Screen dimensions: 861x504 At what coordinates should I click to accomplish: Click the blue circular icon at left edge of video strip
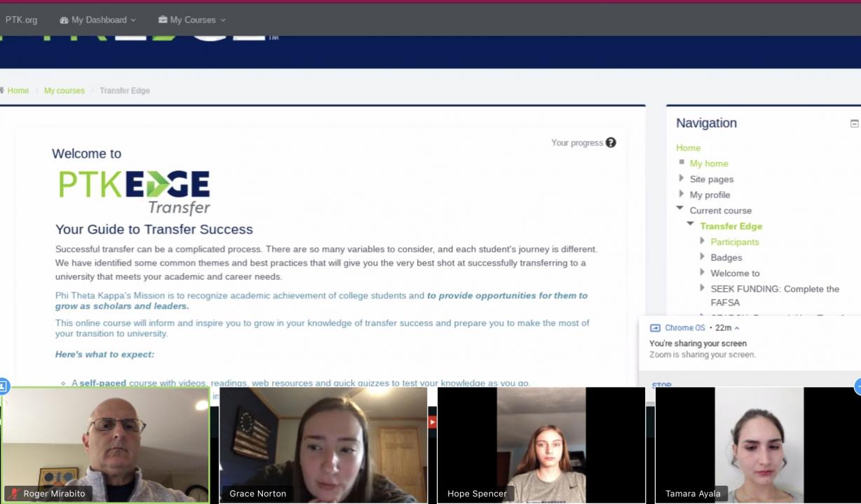[x=2, y=386]
